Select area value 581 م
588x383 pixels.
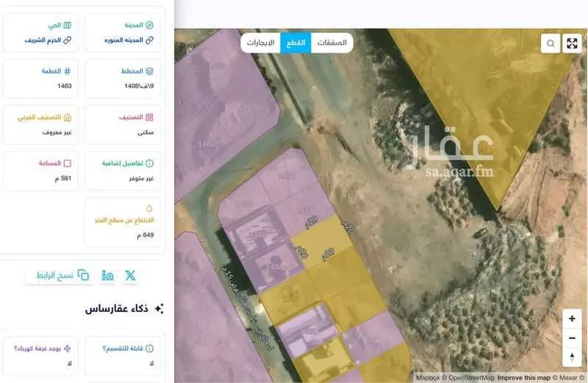pos(63,179)
